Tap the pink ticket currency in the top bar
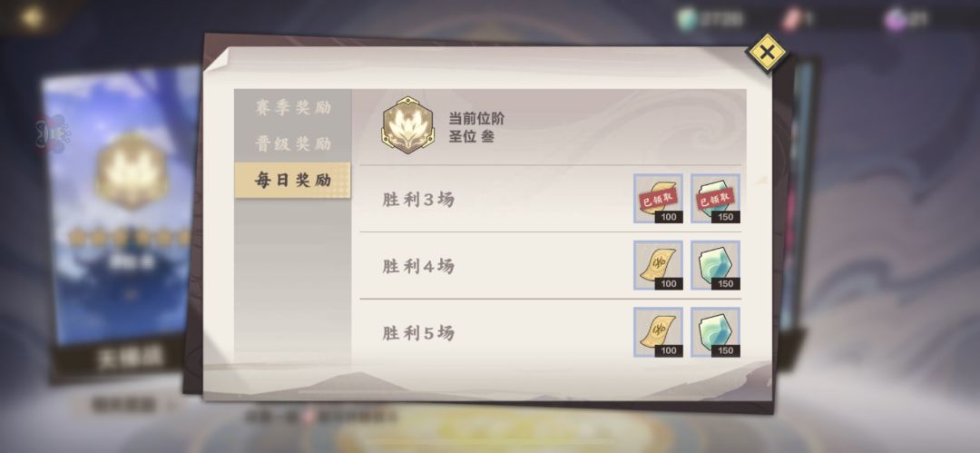Viewport: 980px width, 453px height. (x=798, y=19)
